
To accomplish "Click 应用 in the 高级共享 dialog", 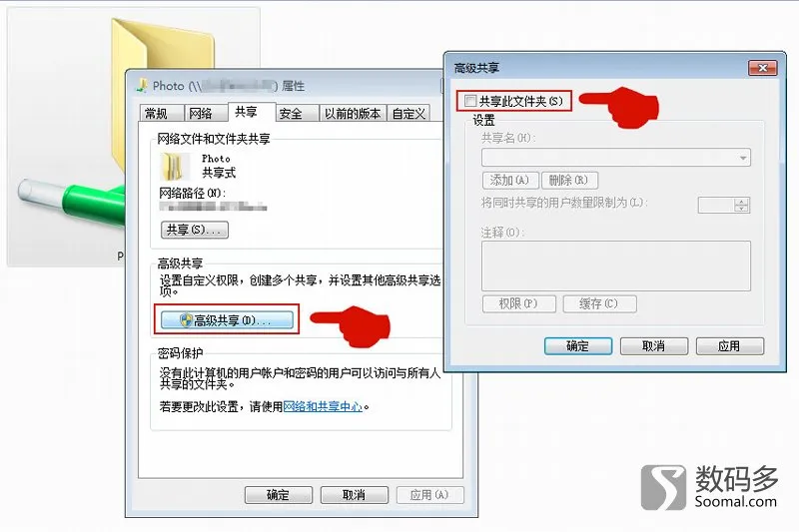I will pos(730,346).
